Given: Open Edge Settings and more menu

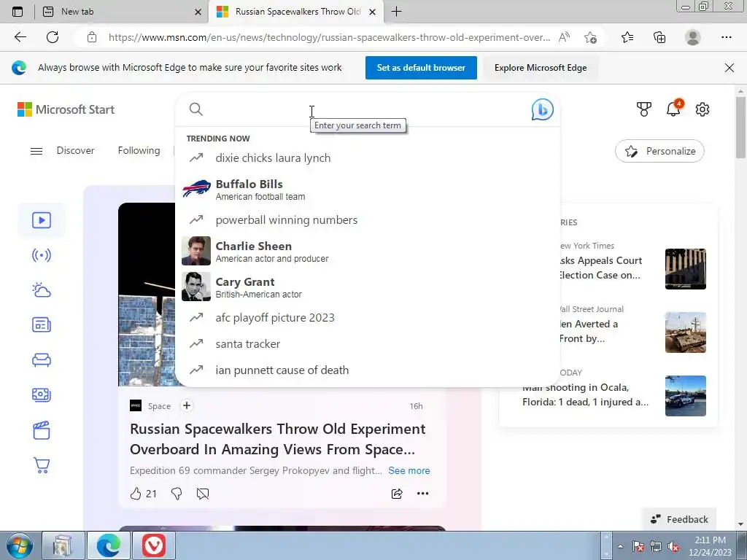Looking at the screenshot, I should click(x=726, y=37).
